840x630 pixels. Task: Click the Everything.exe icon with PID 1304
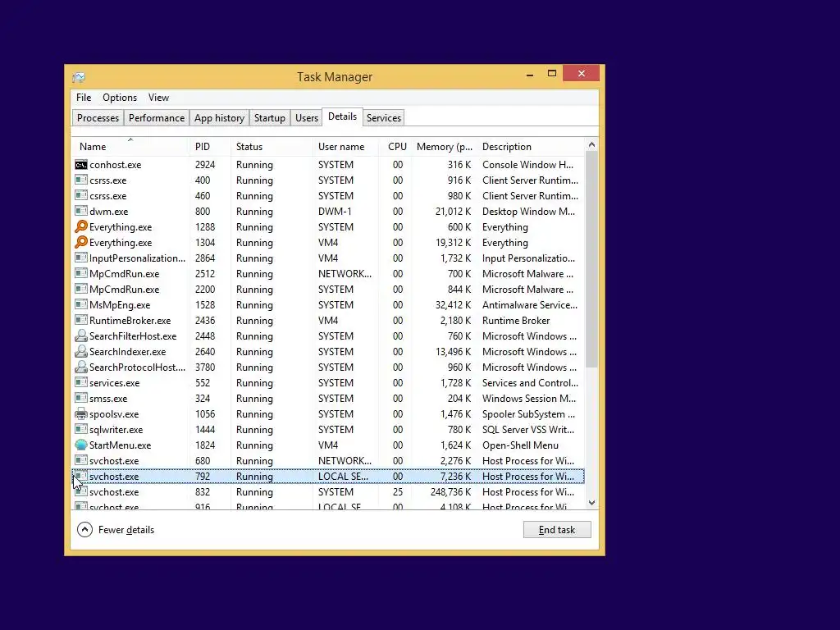[x=81, y=242]
